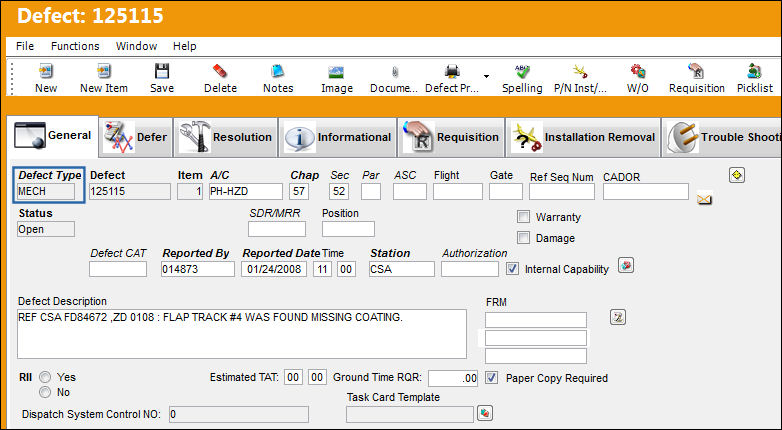Click the Chap field showing 57
The height and width of the screenshot is (430, 782).
click(x=299, y=192)
